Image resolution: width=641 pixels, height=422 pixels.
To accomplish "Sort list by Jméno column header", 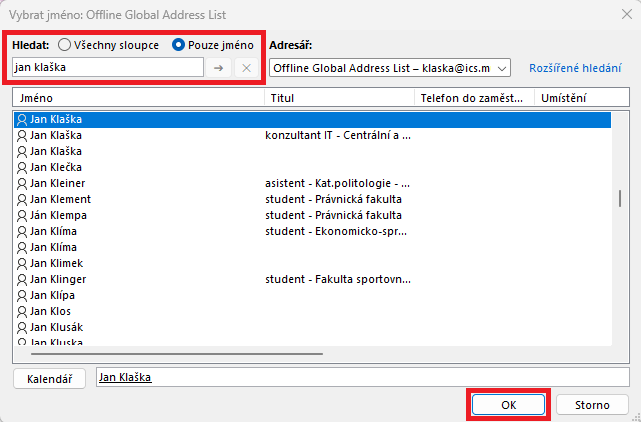I will pos(139,98).
